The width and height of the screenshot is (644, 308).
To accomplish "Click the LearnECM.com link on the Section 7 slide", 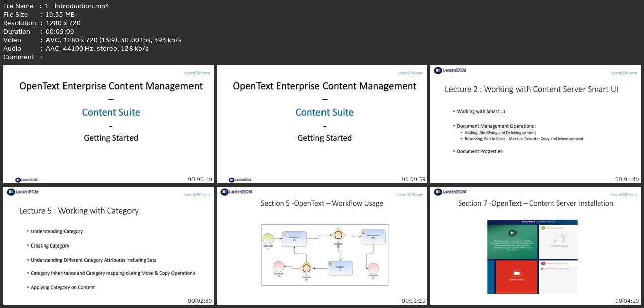I will click(x=625, y=194).
